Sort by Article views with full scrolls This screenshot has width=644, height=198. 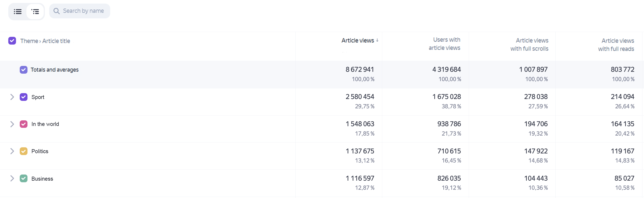coord(529,45)
